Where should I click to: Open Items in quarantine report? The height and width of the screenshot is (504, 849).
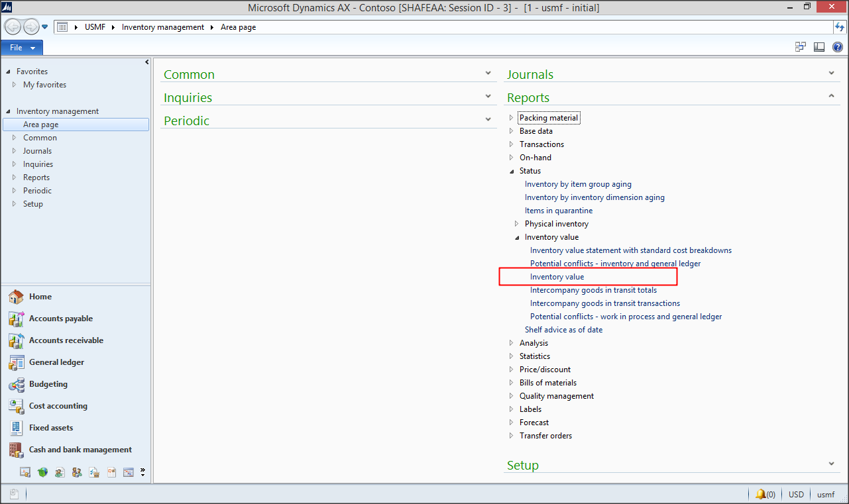[x=559, y=211]
